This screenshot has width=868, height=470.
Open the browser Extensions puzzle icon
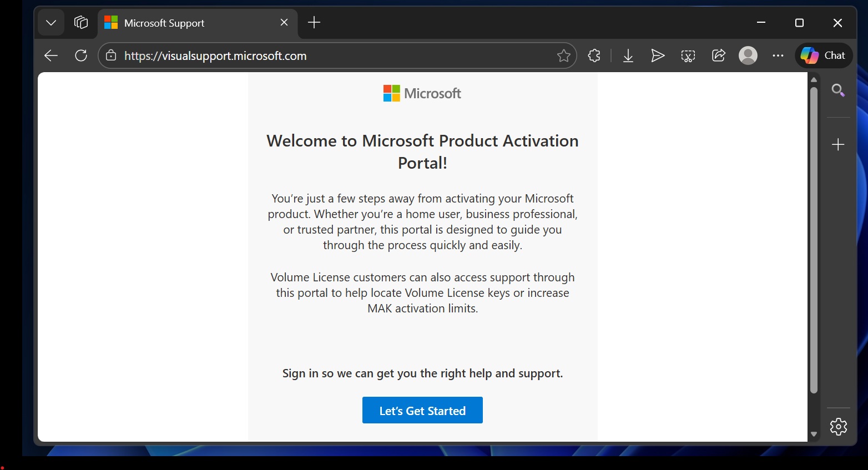[594, 55]
